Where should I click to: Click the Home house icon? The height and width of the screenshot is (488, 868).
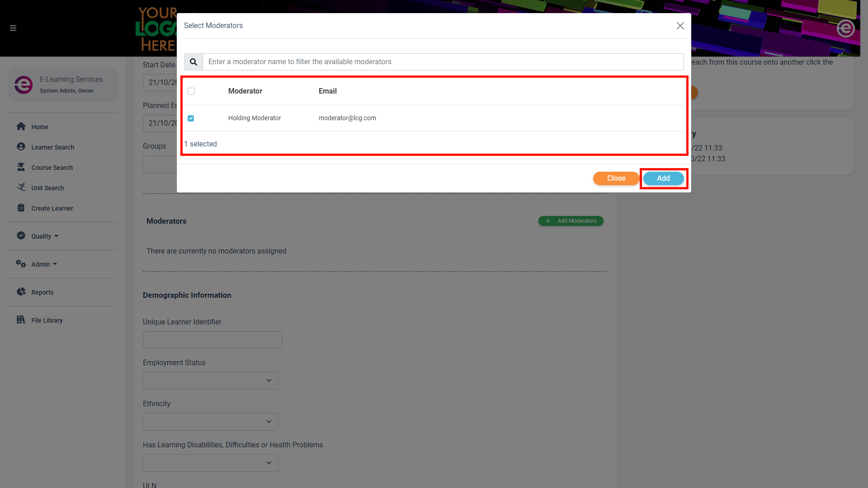21,127
